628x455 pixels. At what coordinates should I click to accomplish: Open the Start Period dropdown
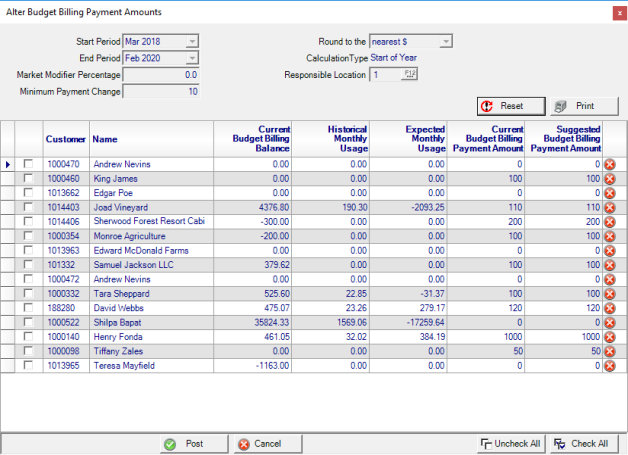tap(192, 42)
